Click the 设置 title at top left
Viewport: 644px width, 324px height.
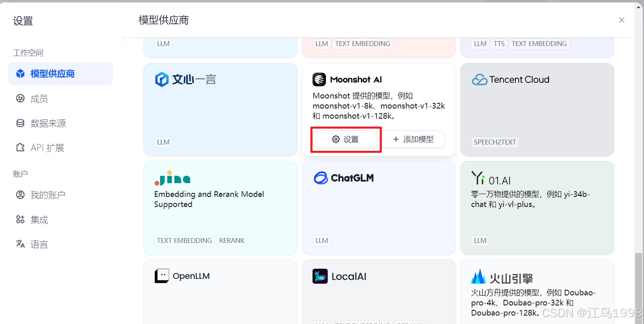click(23, 21)
